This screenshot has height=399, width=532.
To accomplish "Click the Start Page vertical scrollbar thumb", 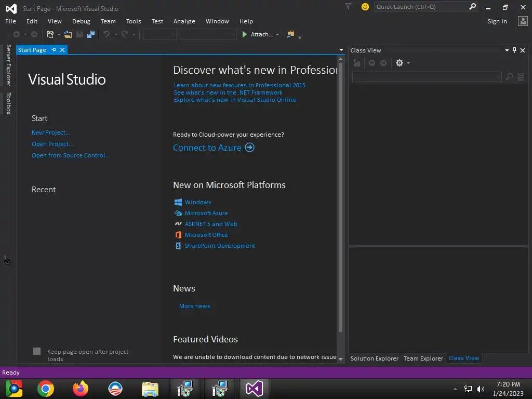I will coord(340,197).
